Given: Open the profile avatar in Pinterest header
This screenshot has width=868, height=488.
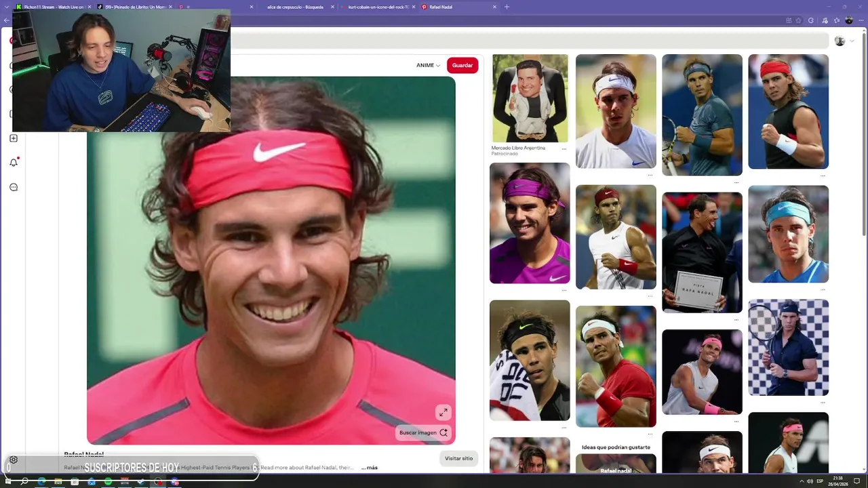Looking at the screenshot, I should [x=840, y=41].
